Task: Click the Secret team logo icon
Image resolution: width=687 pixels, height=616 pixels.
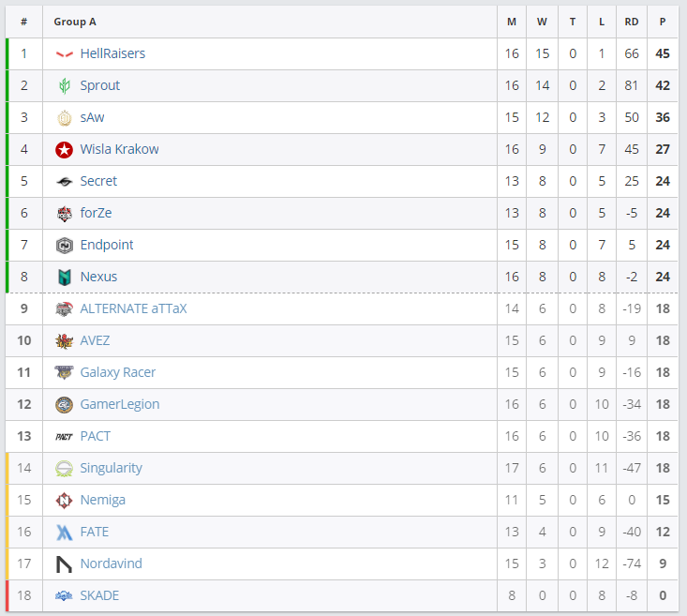Action: 64,182
